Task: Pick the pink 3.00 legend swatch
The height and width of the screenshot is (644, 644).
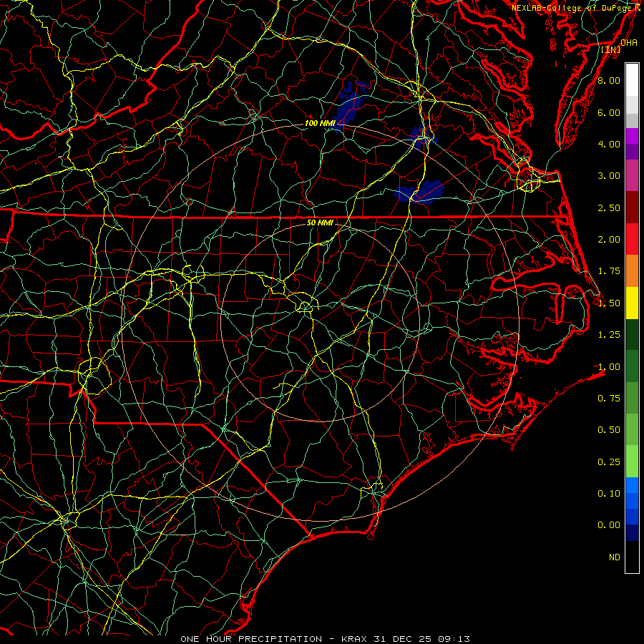Action: pos(632,175)
